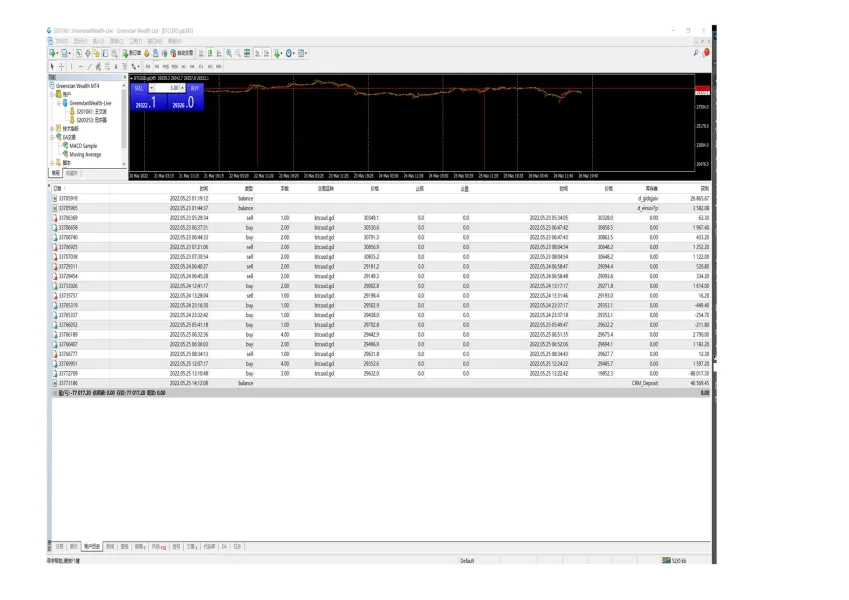Click the SELL one-click trading button
849x600 pixels.
(x=139, y=88)
